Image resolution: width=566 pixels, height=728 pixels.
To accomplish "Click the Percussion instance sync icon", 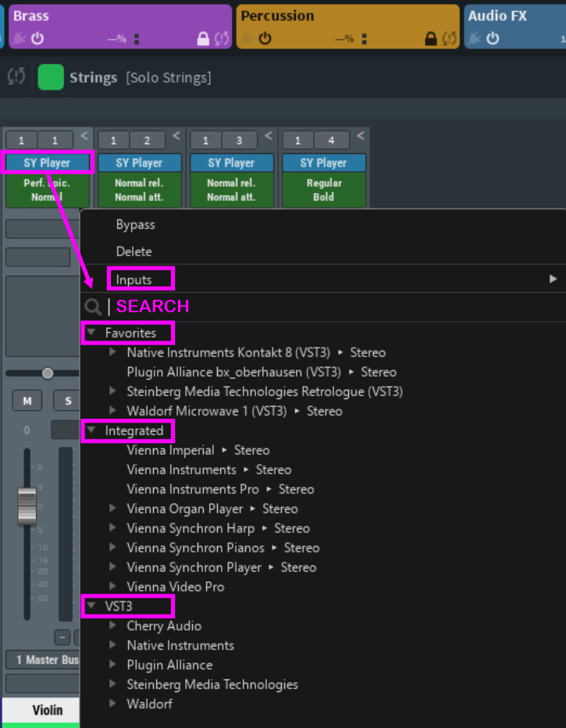I will [450, 38].
